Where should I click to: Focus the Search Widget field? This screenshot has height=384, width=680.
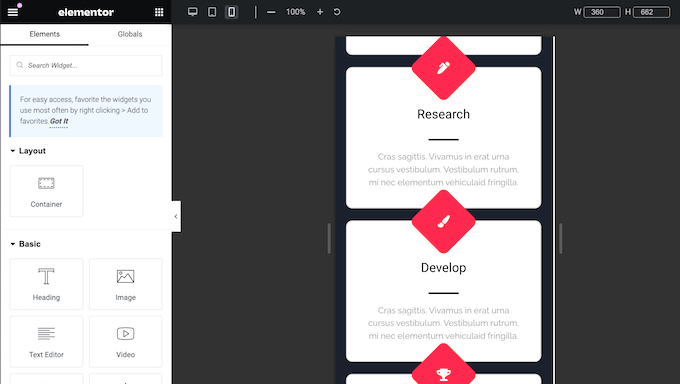tap(86, 66)
